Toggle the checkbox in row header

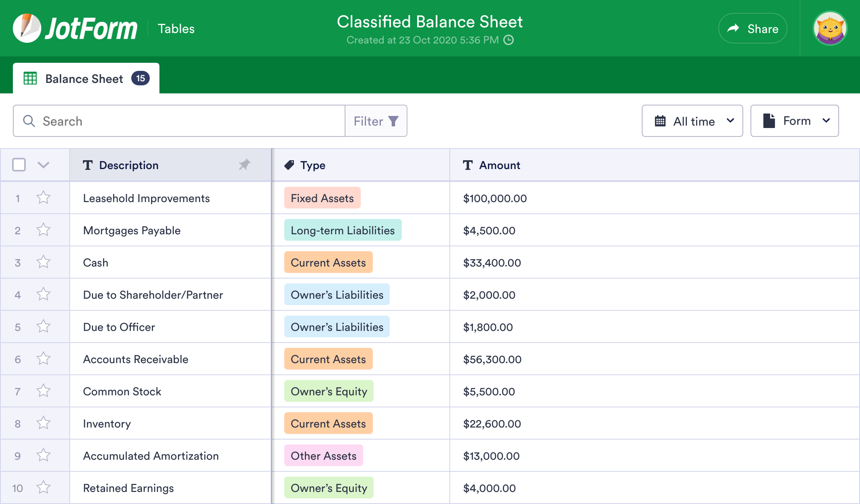19,164
